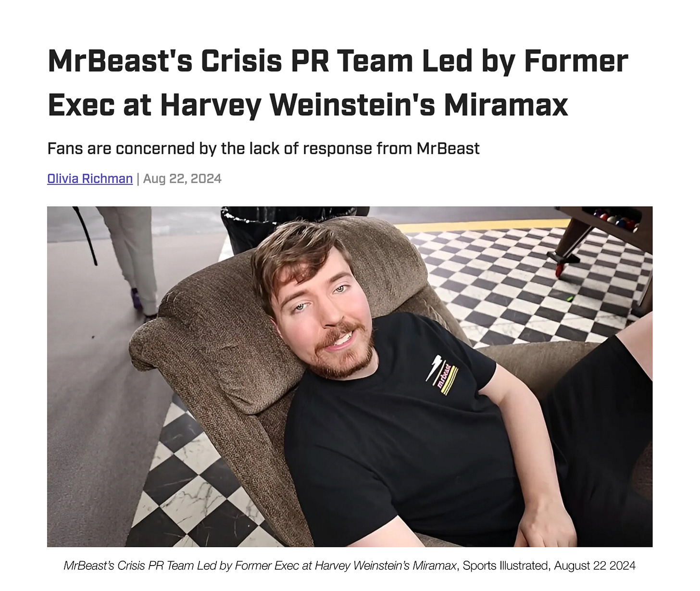The width and height of the screenshot is (700, 591).
Task: Click the lightning bolt emblem on shirt
Action: (x=434, y=367)
